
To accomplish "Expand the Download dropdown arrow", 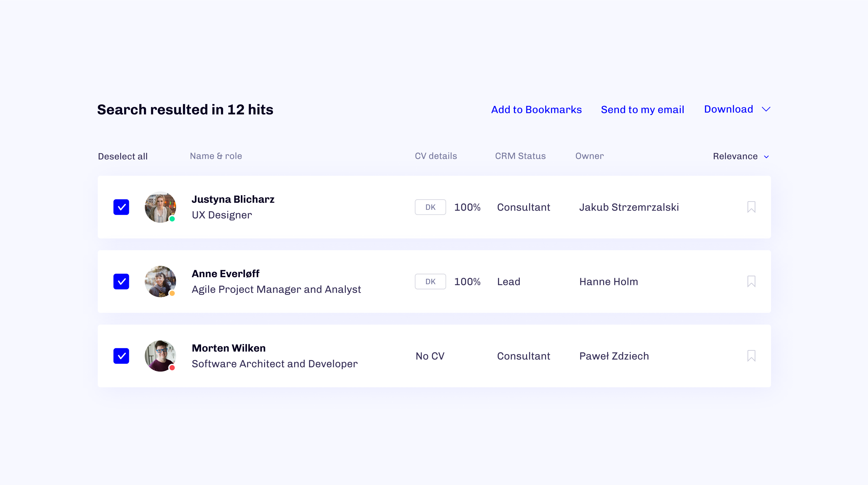I will [766, 109].
